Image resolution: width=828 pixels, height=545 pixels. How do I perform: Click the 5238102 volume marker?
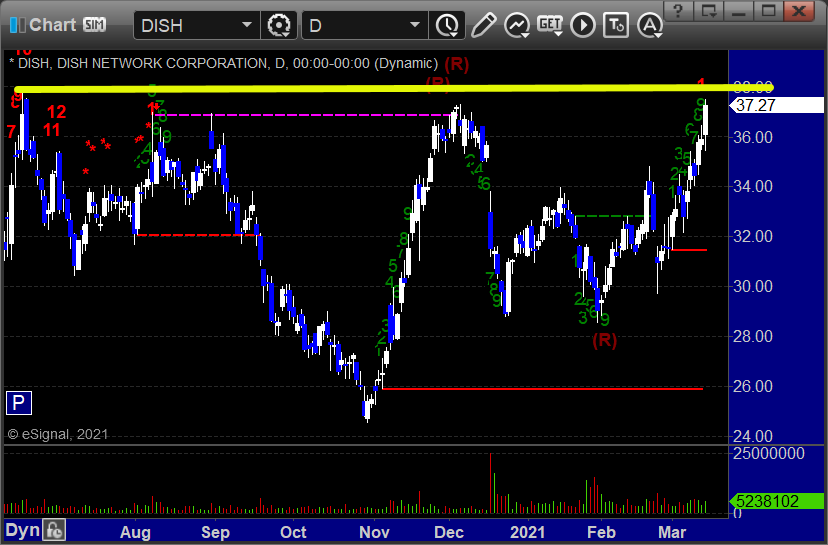click(776, 501)
